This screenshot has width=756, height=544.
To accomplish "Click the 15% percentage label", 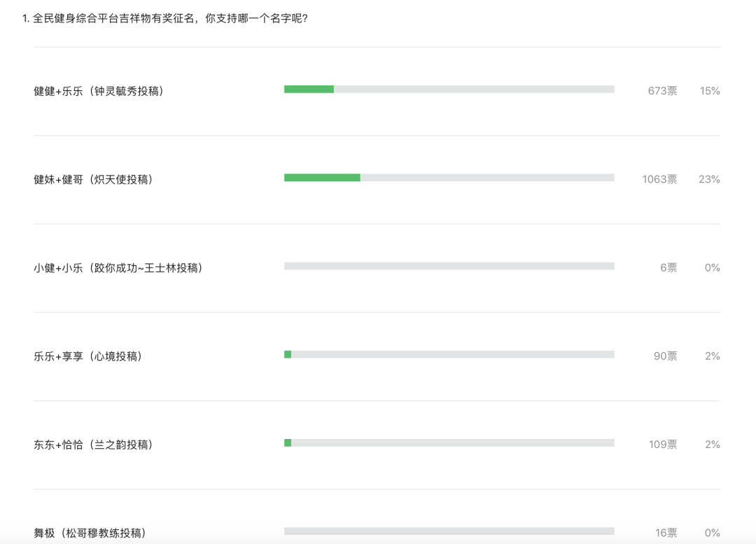I will [x=710, y=91].
